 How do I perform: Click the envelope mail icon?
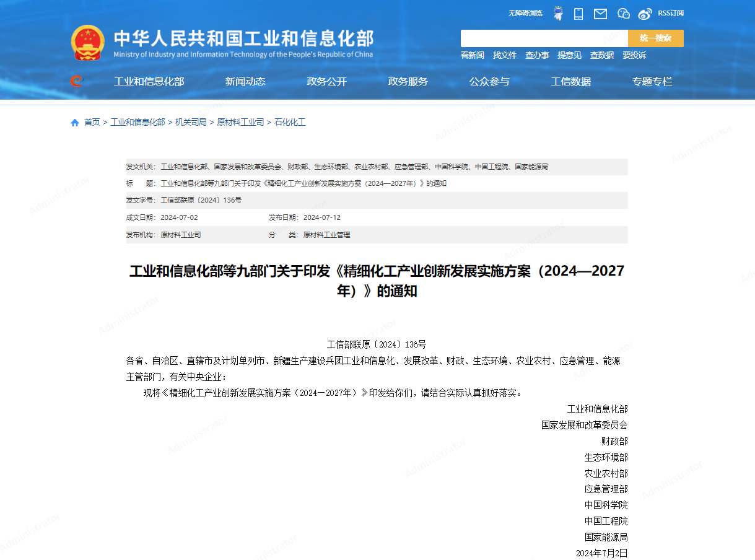tap(600, 14)
